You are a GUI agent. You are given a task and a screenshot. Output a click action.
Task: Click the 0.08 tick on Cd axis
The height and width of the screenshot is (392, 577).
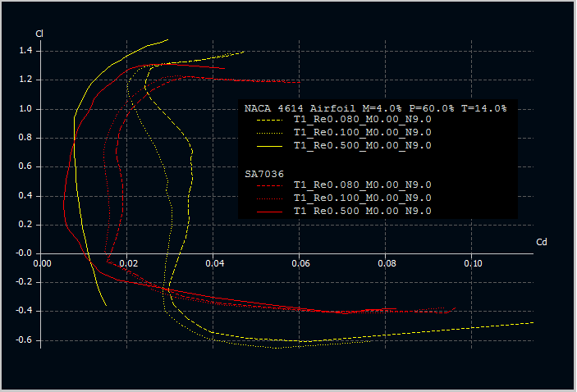tap(387, 264)
